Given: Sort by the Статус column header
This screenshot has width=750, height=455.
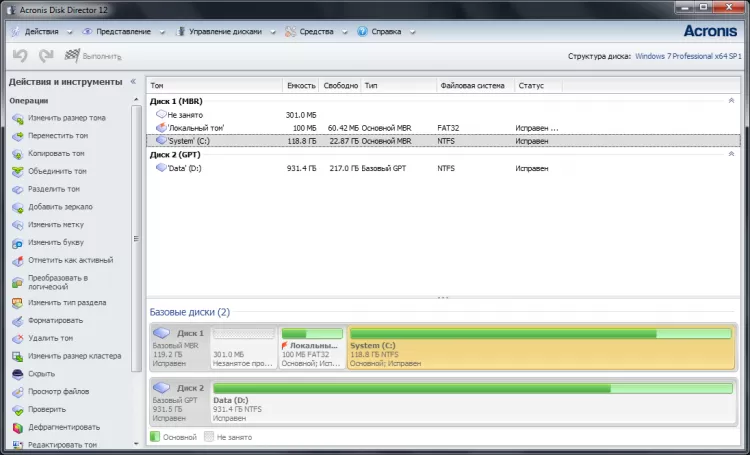Looking at the screenshot, I should pos(538,86).
